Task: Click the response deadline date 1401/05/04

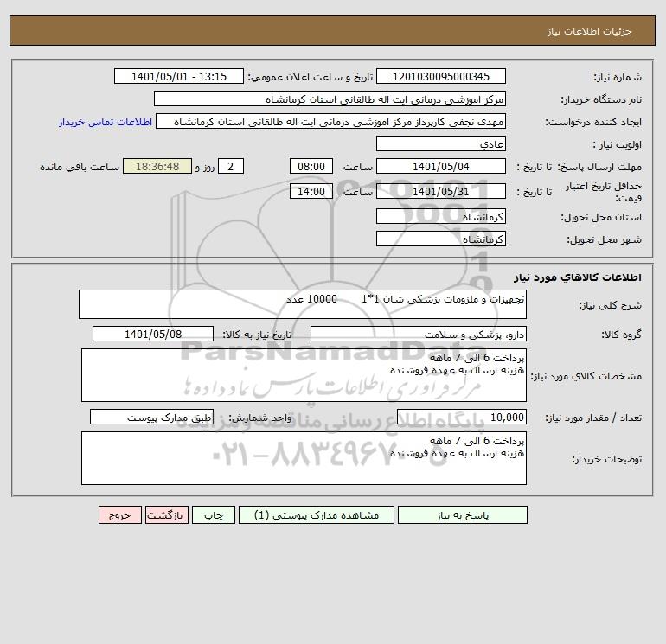Action: coord(441,167)
